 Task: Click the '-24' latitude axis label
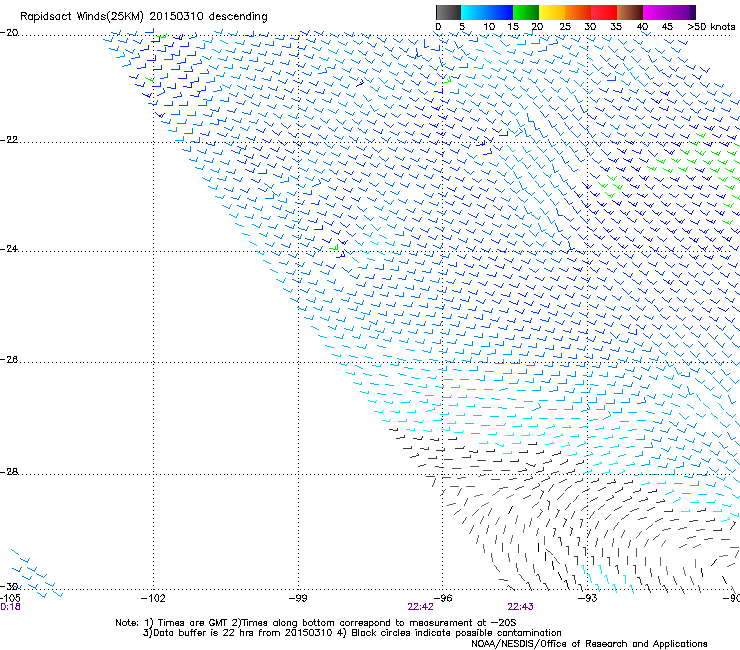(9, 249)
